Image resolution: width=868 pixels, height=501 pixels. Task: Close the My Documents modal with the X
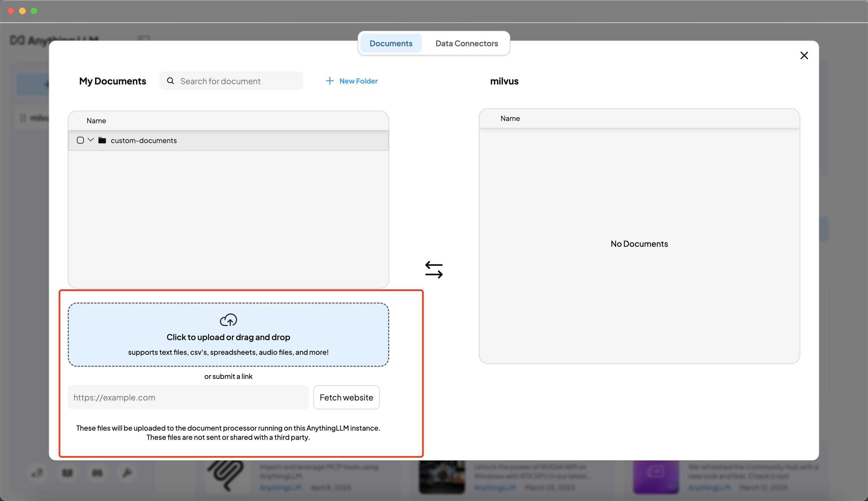tap(804, 55)
